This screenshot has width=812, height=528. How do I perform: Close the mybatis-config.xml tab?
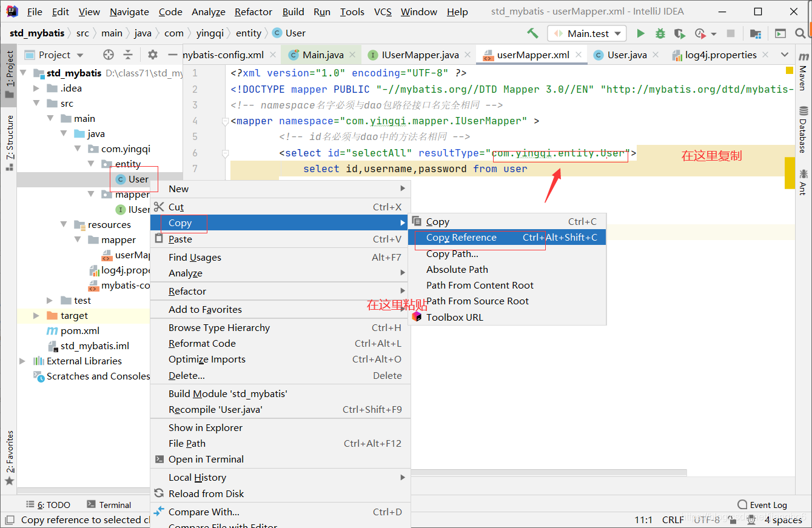point(273,55)
